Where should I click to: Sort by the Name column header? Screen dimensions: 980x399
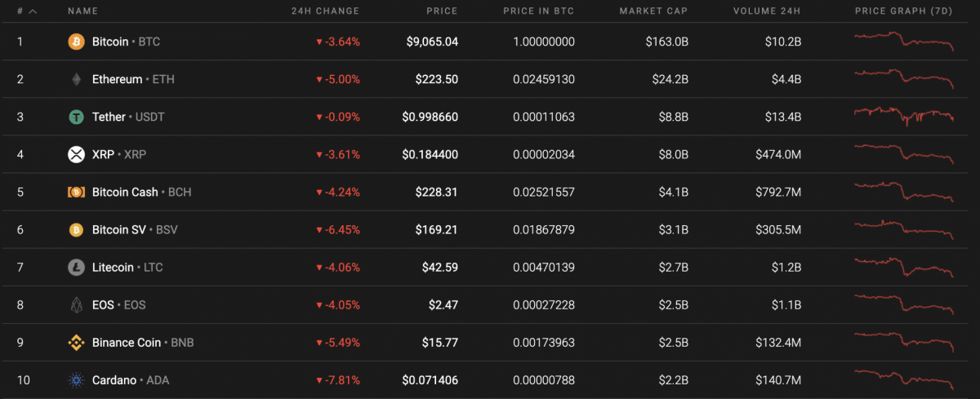[x=82, y=11]
